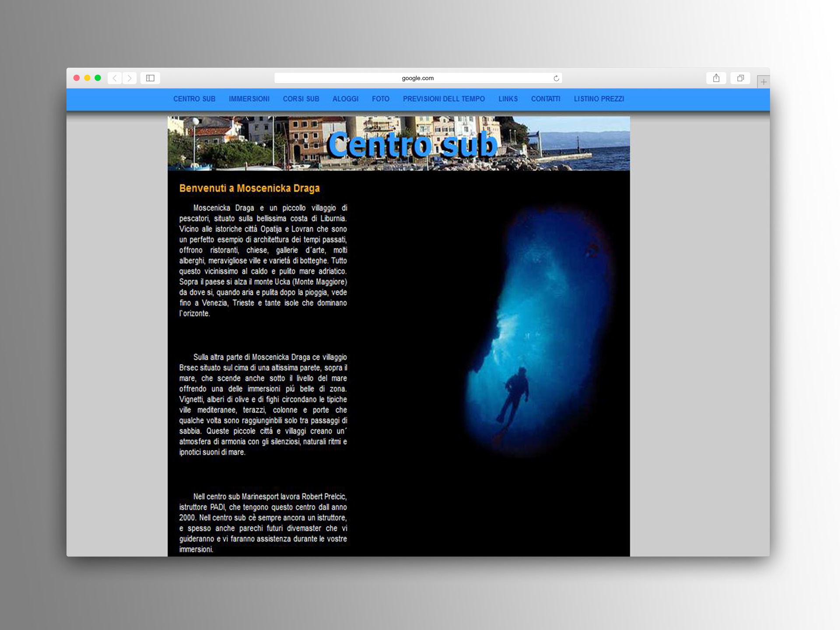Open the CORSI SUB page
The width and height of the screenshot is (840, 630).
(x=301, y=99)
